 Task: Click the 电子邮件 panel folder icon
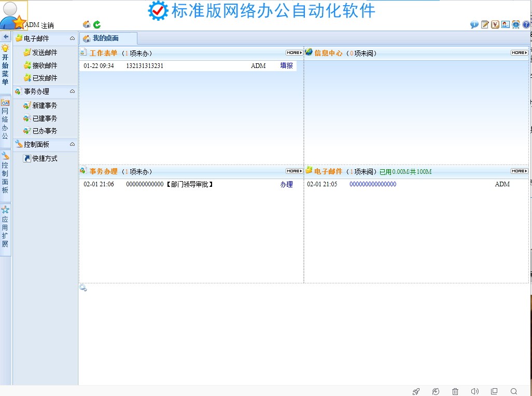[309, 170]
